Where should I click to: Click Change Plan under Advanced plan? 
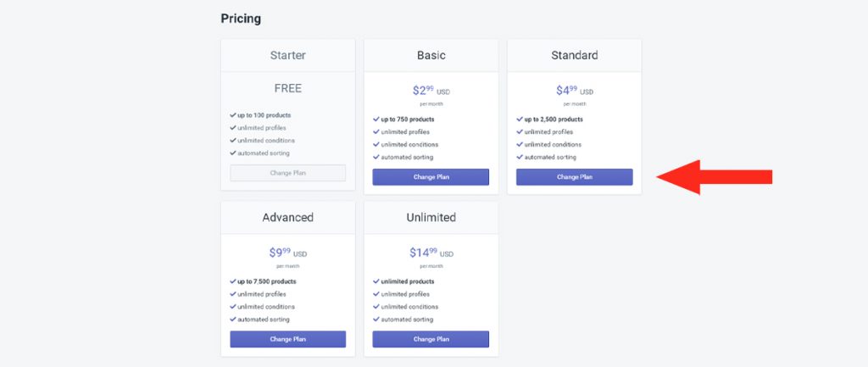click(288, 339)
